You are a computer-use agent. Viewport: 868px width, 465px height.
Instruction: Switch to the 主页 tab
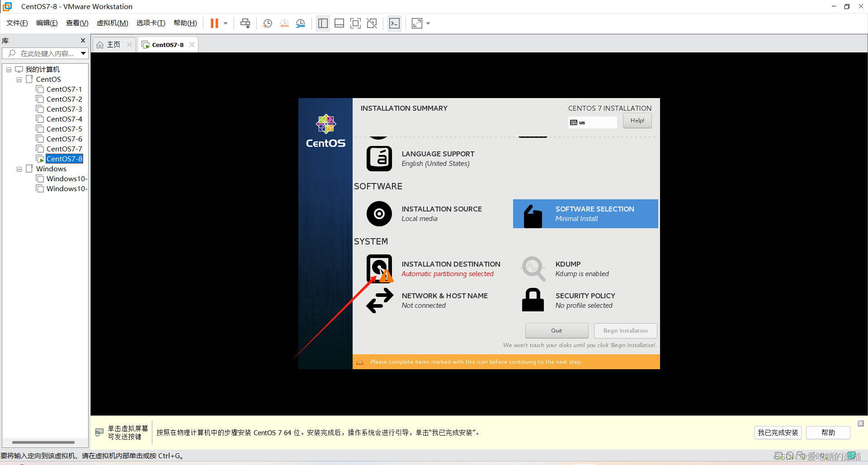click(x=113, y=45)
